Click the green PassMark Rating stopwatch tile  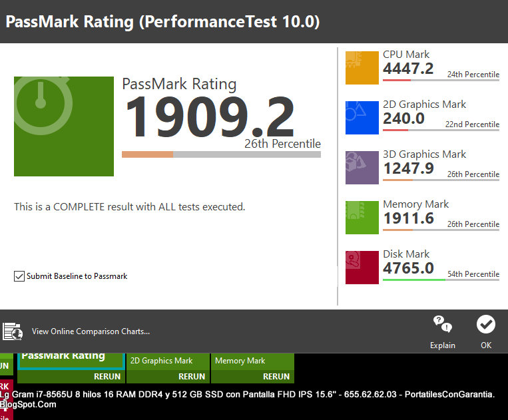[x=64, y=126]
